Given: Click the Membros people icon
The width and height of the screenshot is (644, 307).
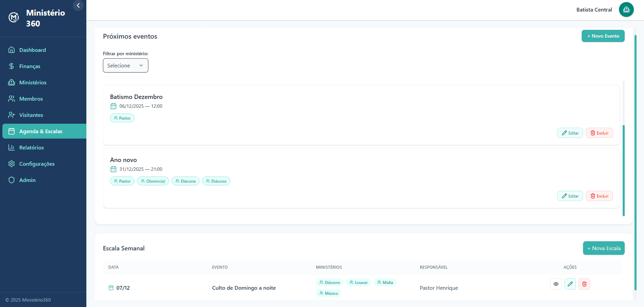Looking at the screenshot, I should (x=12, y=99).
